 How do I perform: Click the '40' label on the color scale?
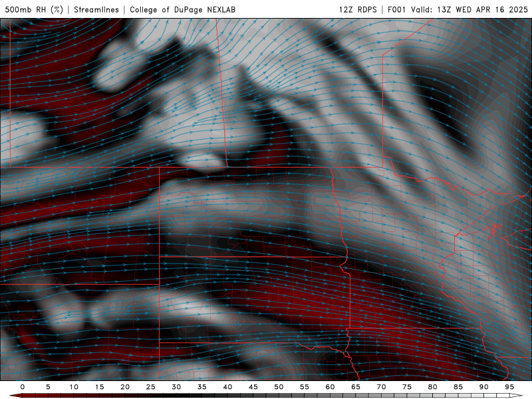(227, 387)
